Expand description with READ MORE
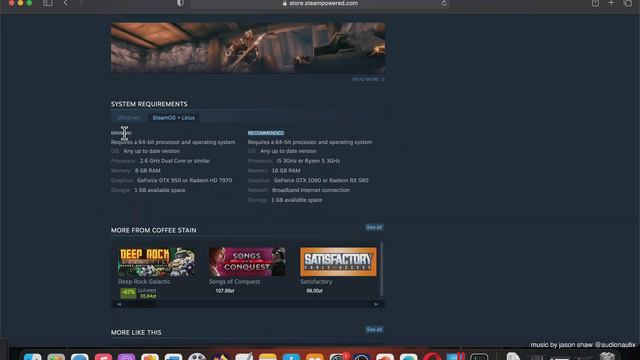Screen dimensions: 640x360 pyautogui.click(x=368, y=79)
